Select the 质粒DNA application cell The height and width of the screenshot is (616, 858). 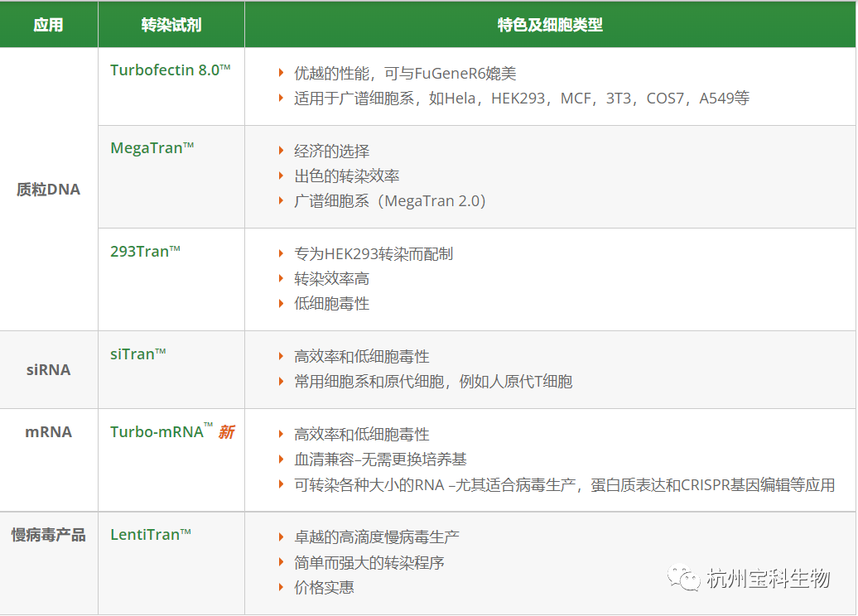tap(48, 190)
